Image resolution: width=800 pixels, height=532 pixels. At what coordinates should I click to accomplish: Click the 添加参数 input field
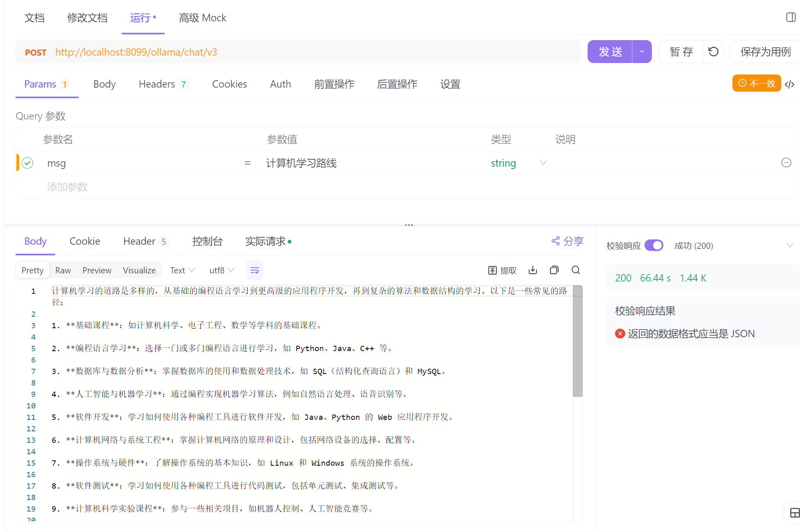click(68, 187)
